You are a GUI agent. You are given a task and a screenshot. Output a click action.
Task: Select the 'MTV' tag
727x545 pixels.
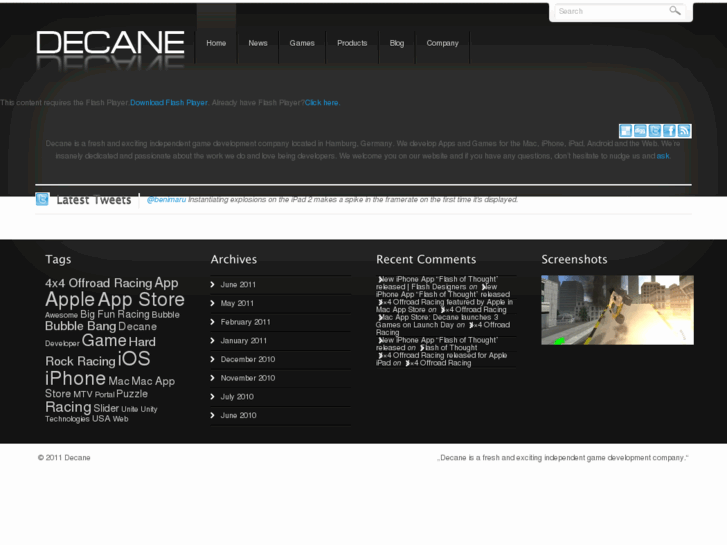83,394
